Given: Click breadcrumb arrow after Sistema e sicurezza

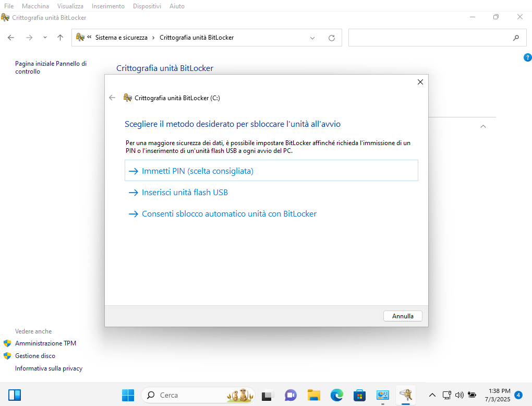Looking at the screenshot, I should pyautogui.click(x=153, y=38).
